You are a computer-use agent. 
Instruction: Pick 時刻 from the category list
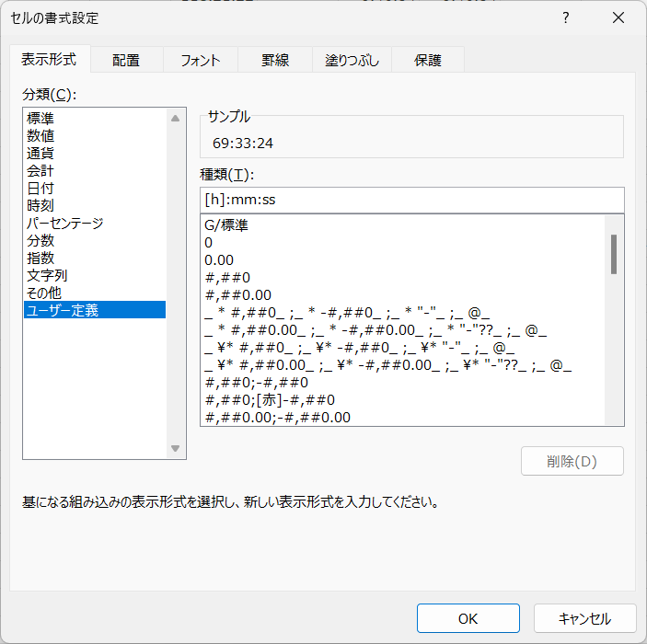[x=40, y=205]
